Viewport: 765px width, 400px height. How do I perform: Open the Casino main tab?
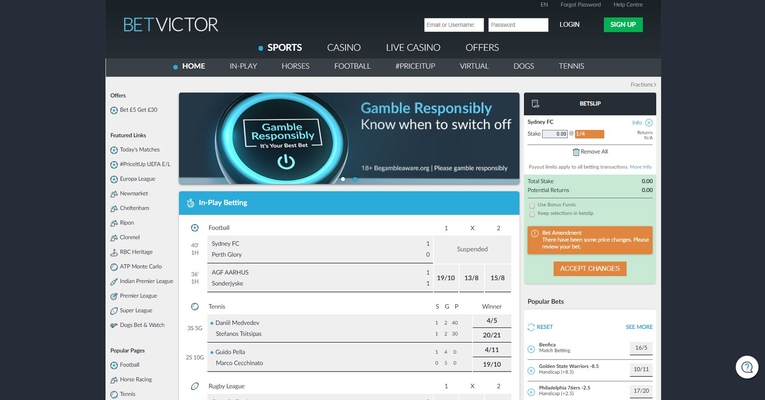[344, 48]
